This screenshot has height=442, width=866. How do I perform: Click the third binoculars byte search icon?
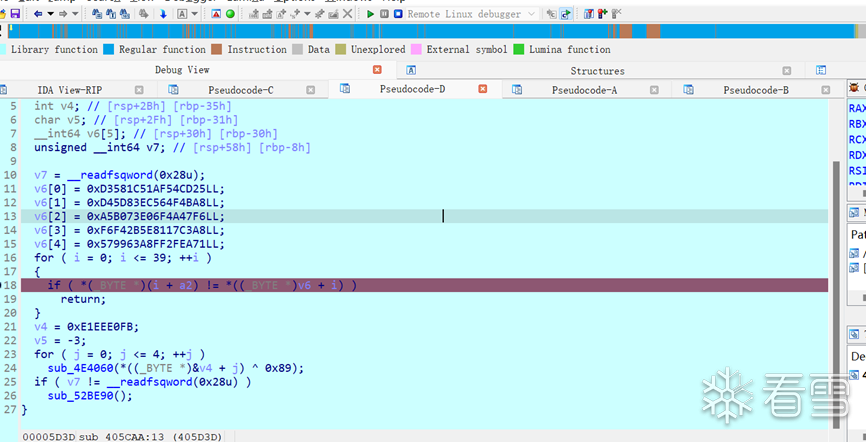(x=125, y=14)
